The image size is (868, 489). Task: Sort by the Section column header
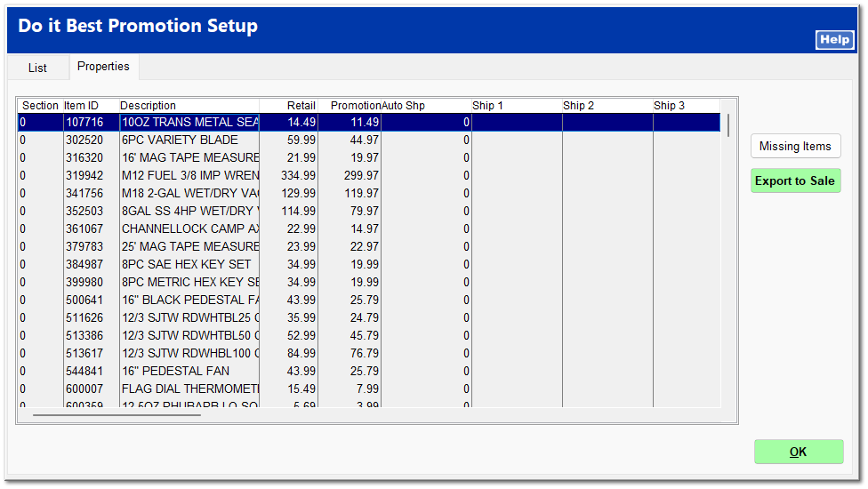point(40,106)
